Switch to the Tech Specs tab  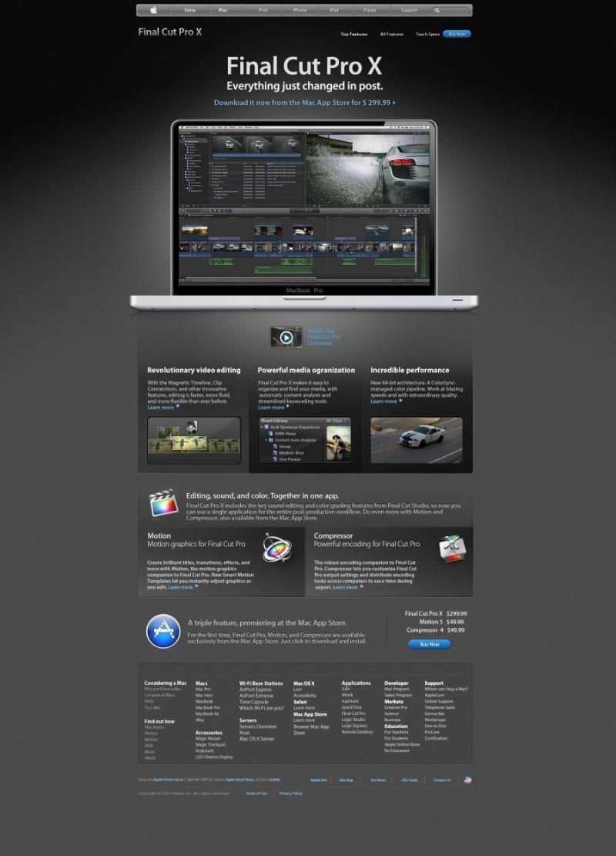tap(427, 34)
